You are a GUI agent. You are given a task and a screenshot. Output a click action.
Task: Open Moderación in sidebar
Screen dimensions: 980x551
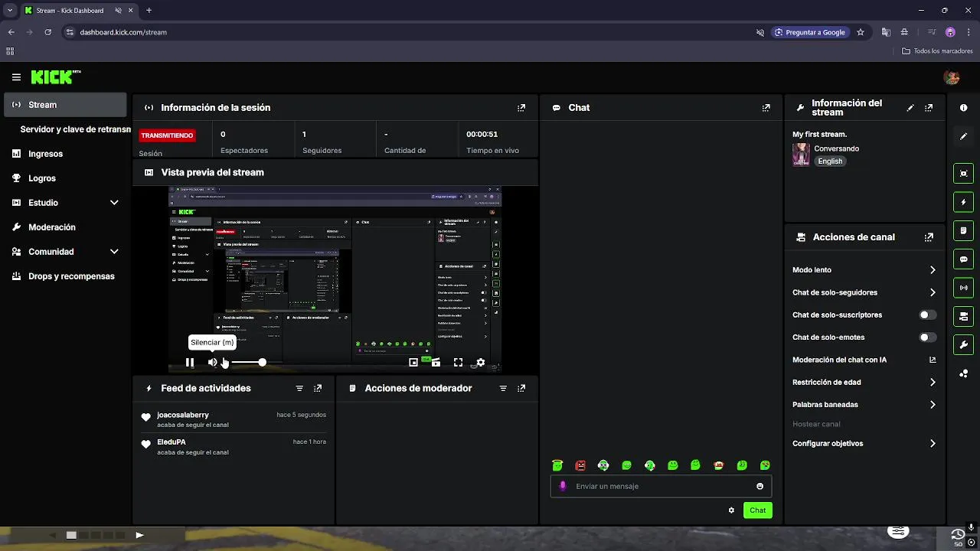tap(66, 227)
